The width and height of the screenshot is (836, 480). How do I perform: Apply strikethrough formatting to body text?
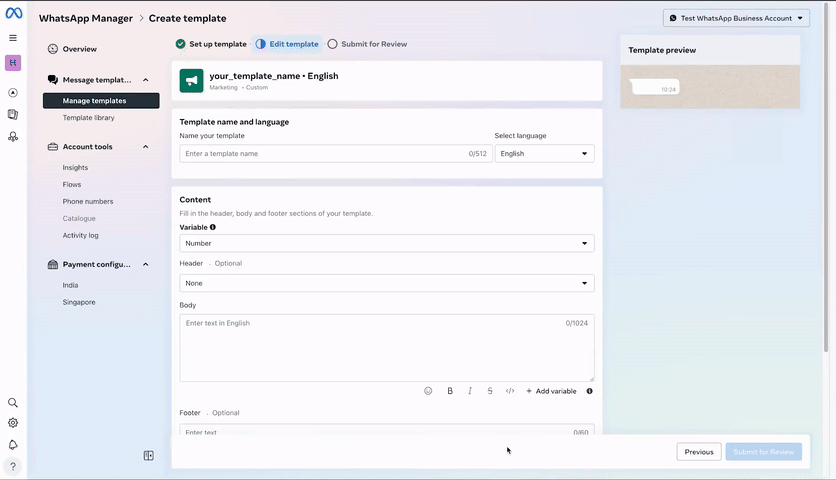click(x=490, y=391)
